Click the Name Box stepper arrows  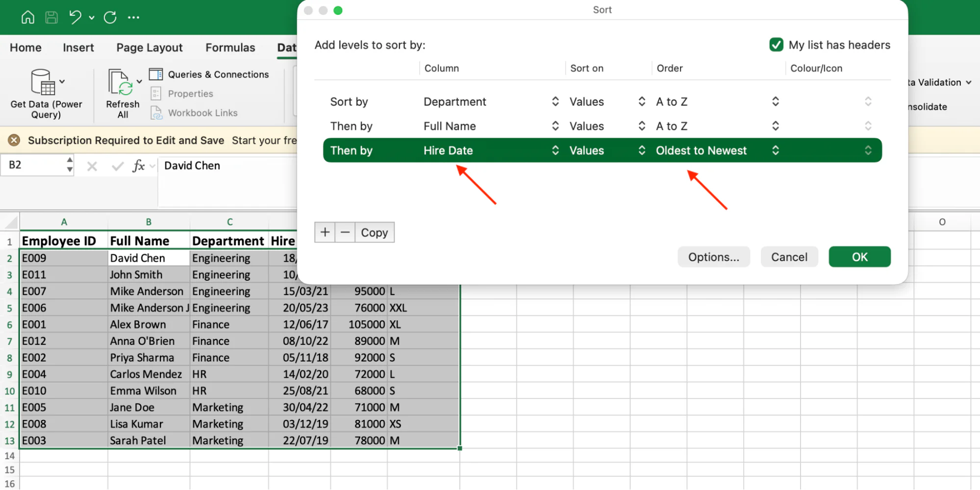[x=70, y=165]
